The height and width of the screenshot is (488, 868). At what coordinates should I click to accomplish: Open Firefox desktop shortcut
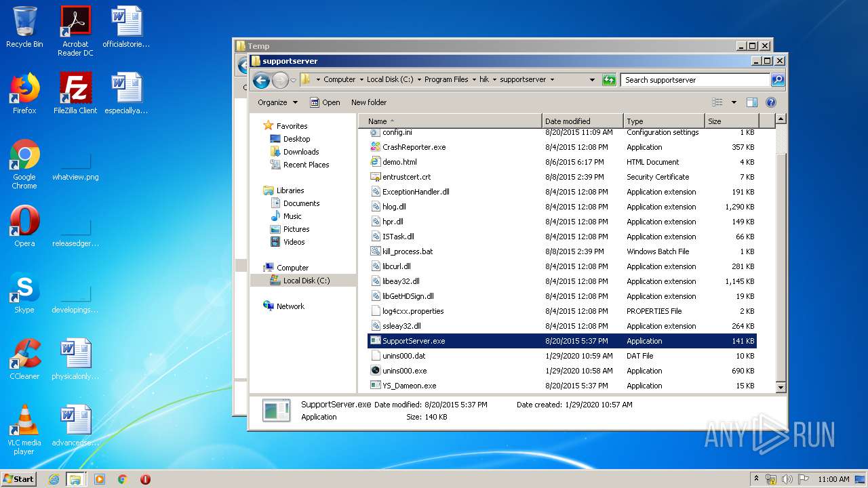[24, 94]
